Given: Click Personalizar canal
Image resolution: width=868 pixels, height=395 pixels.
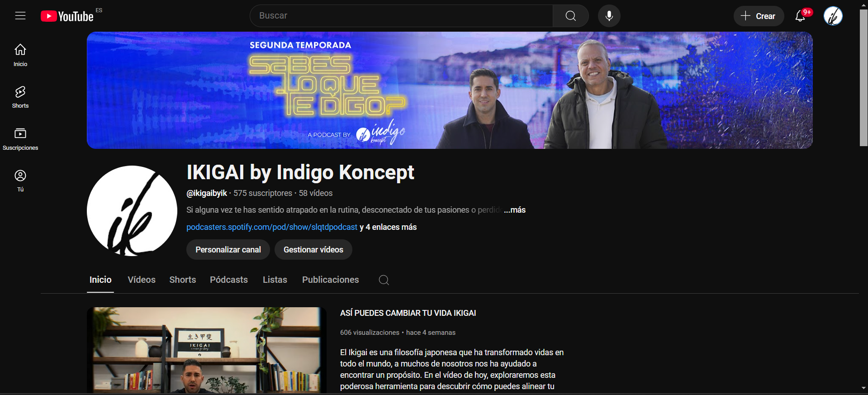Looking at the screenshot, I should pyautogui.click(x=228, y=250).
